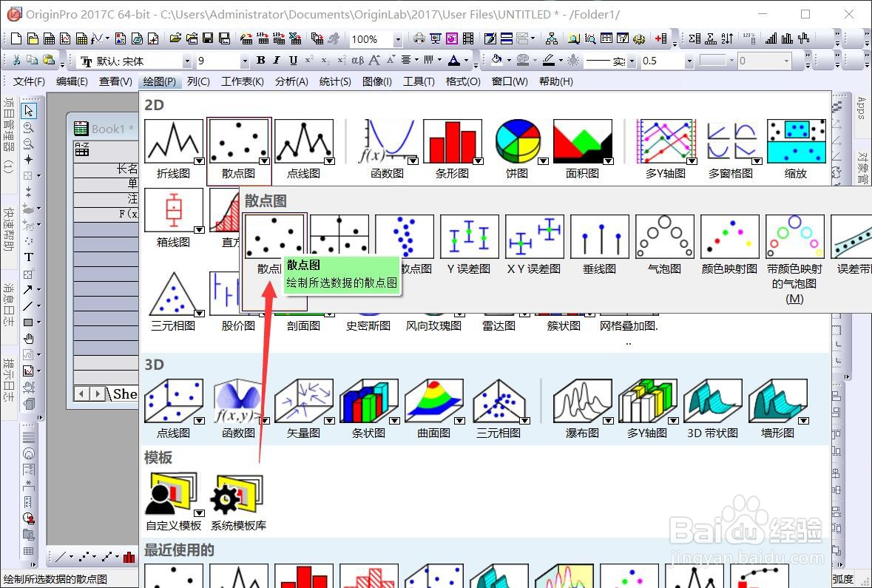Open the 三元相图 ternary plot in 2D section
The width and height of the screenshot is (872, 588).
(x=174, y=294)
